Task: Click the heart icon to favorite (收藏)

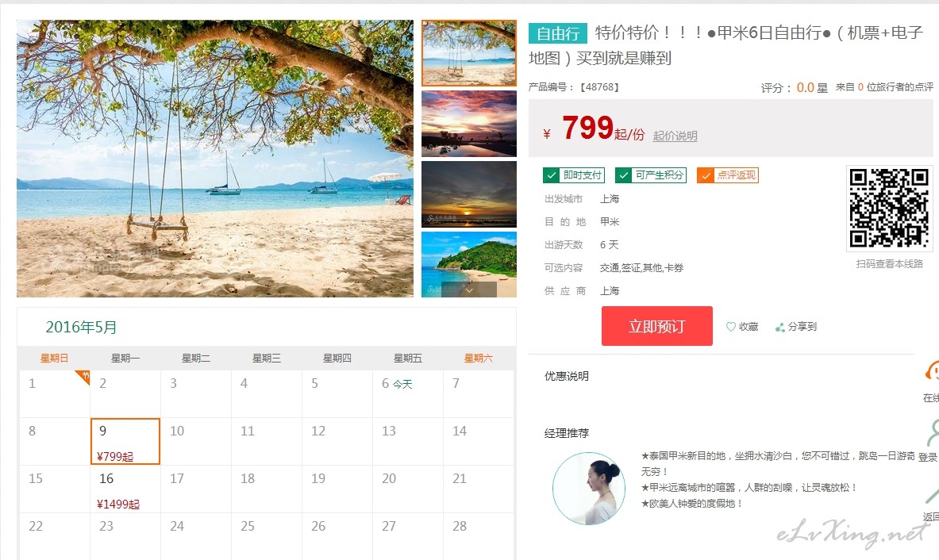Action: coord(730,327)
